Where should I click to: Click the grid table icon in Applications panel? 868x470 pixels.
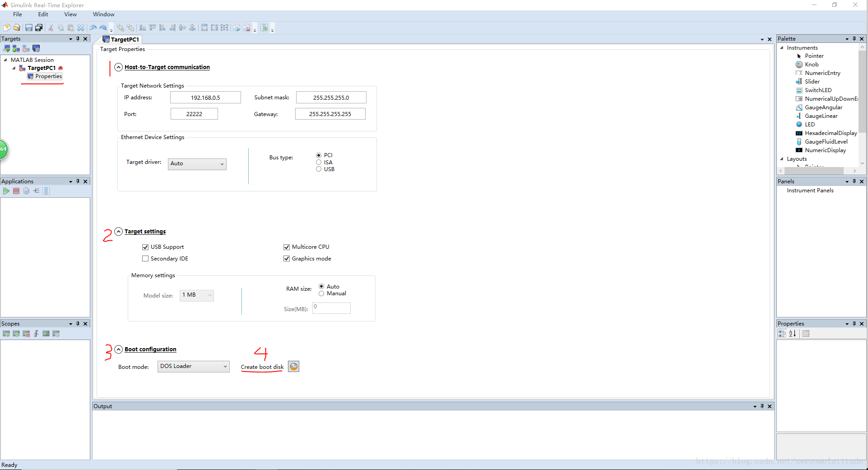pyautogui.click(x=46, y=191)
